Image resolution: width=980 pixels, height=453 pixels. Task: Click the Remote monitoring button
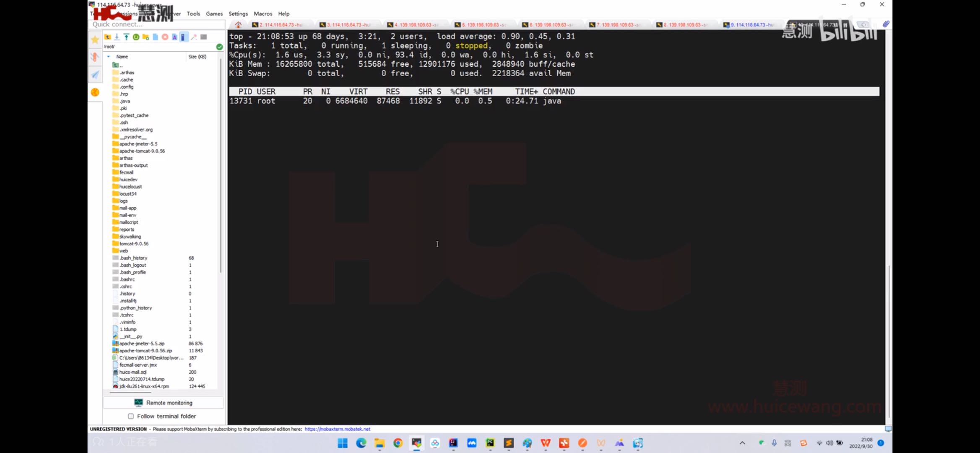click(164, 403)
